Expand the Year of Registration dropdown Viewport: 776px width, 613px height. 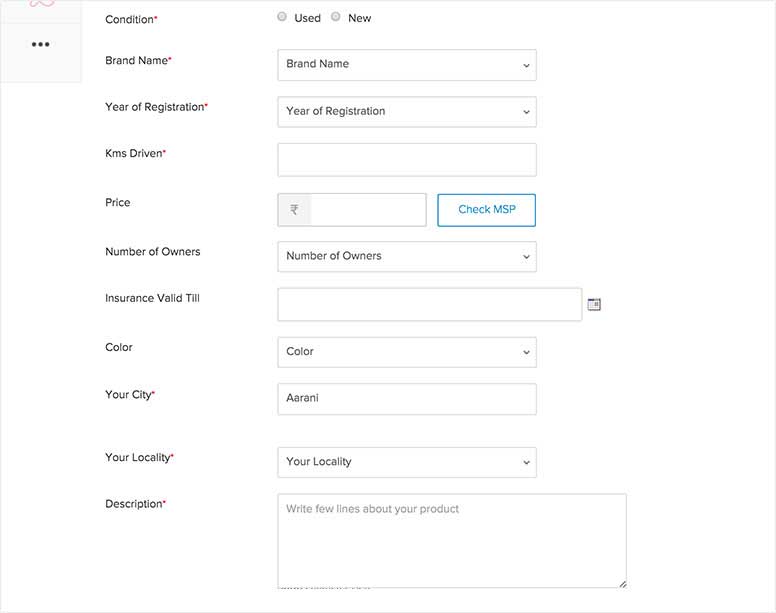point(407,112)
